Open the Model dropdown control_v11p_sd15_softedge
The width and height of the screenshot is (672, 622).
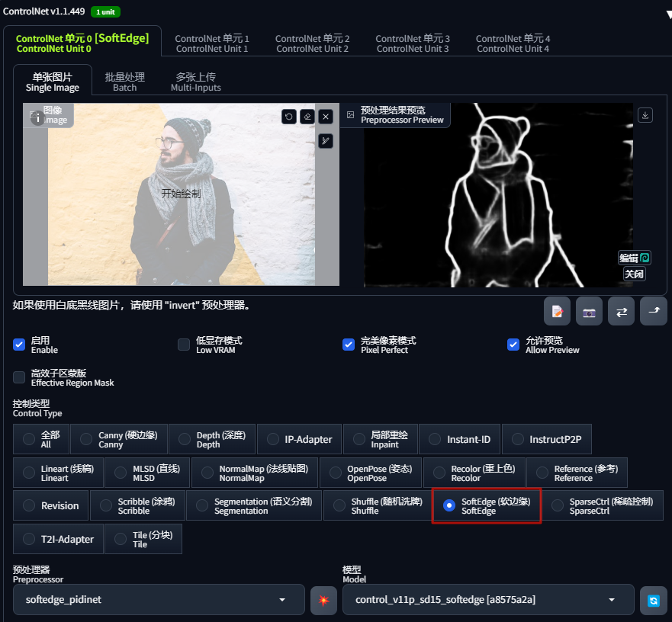pyautogui.click(x=488, y=600)
